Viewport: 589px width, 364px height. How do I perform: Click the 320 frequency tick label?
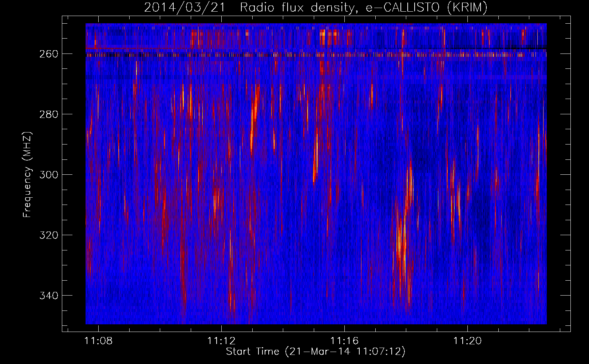tap(49, 235)
